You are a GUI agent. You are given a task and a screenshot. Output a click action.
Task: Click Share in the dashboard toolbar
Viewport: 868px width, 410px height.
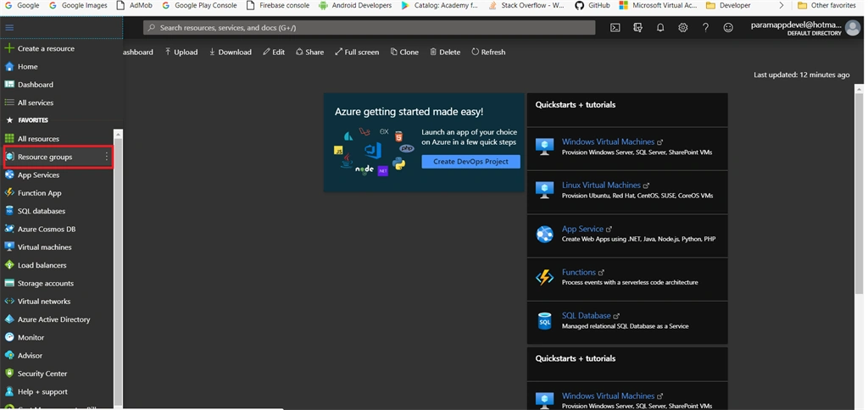tap(310, 52)
